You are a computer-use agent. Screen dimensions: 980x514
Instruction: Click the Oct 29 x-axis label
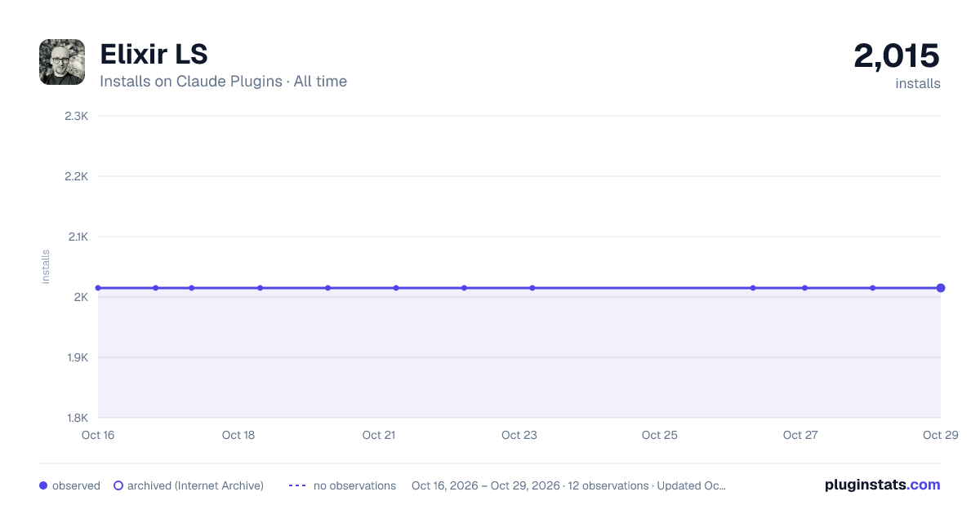(x=940, y=435)
